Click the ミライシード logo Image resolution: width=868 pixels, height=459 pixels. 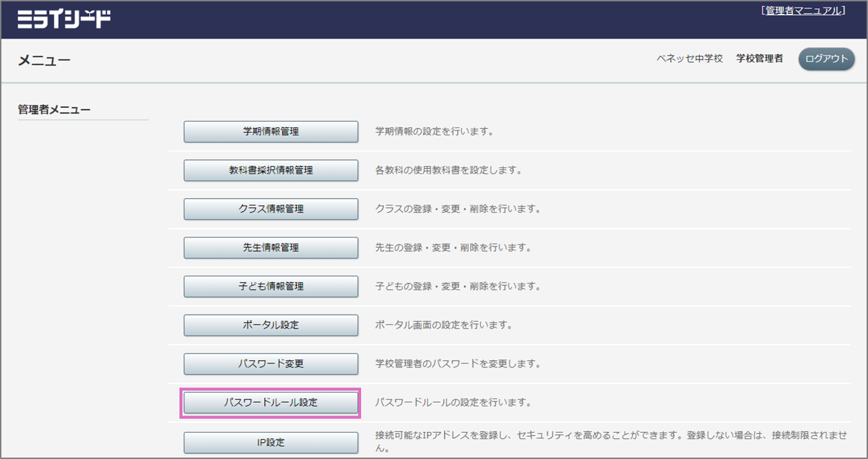pos(64,19)
